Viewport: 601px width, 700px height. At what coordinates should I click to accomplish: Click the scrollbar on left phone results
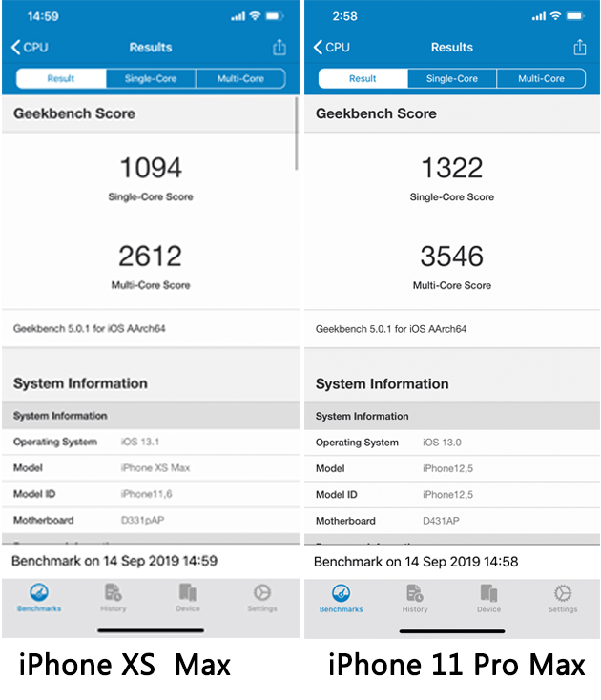296,134
